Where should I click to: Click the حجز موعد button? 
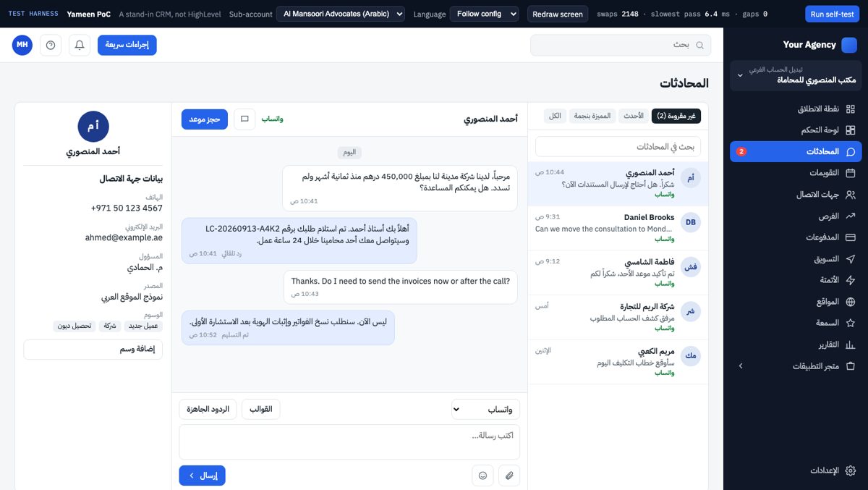tap(205, 119)
